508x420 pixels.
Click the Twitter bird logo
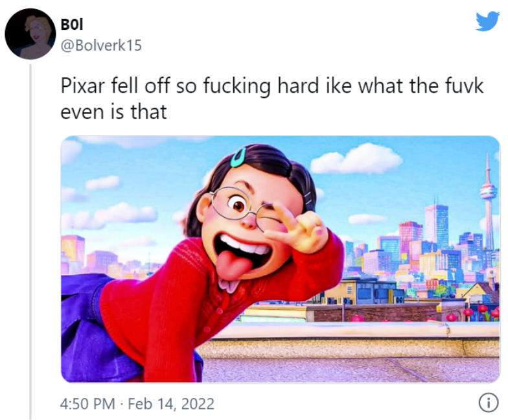[487, 21]
